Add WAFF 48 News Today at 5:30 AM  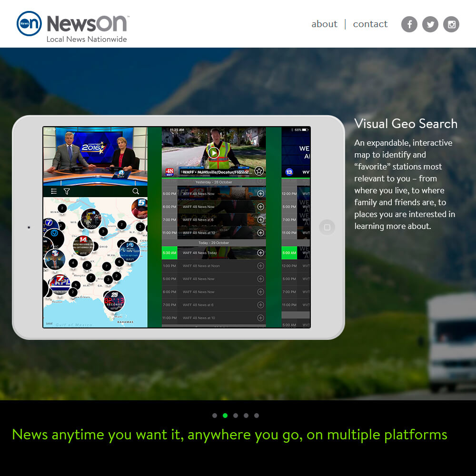tap(260, 253)
